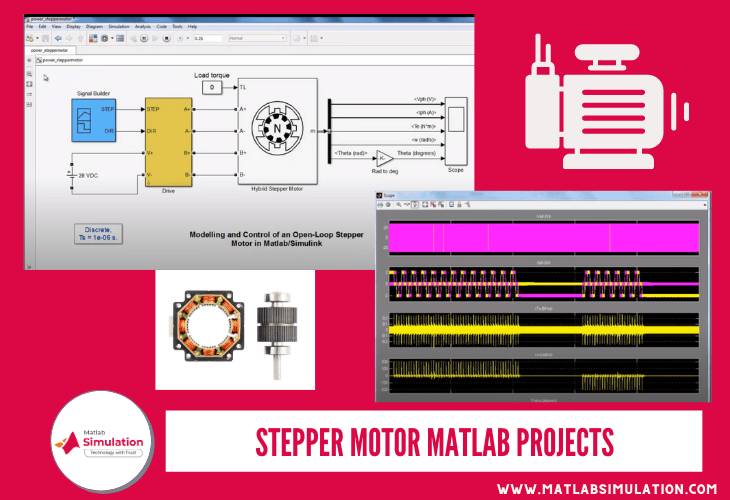Select the Scope Zoom Y-axis icon

click(415, 205)
